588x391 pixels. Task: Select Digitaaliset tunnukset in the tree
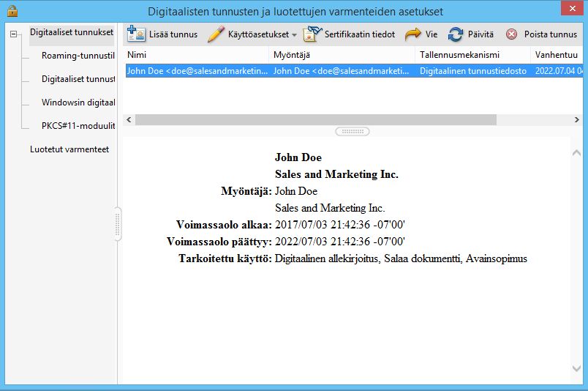pyautogui.click(x=72, y=32)
